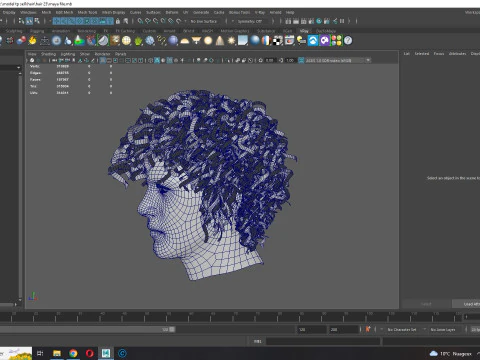Switch to the Substance shelf tab
This screenshot has width=480, height=360.
266,31
